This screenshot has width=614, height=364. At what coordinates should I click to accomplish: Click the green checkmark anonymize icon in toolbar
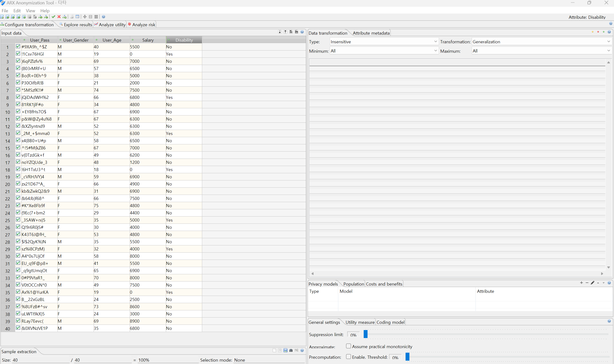(x=53, y=17)
